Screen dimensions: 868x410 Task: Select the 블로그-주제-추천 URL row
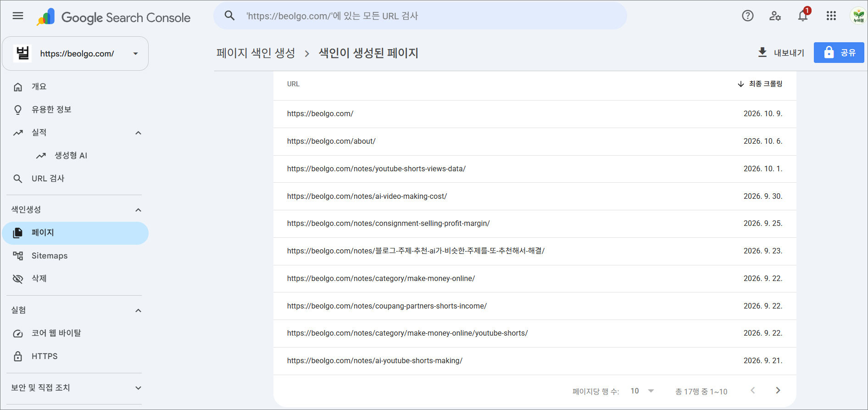coord(534,251)
